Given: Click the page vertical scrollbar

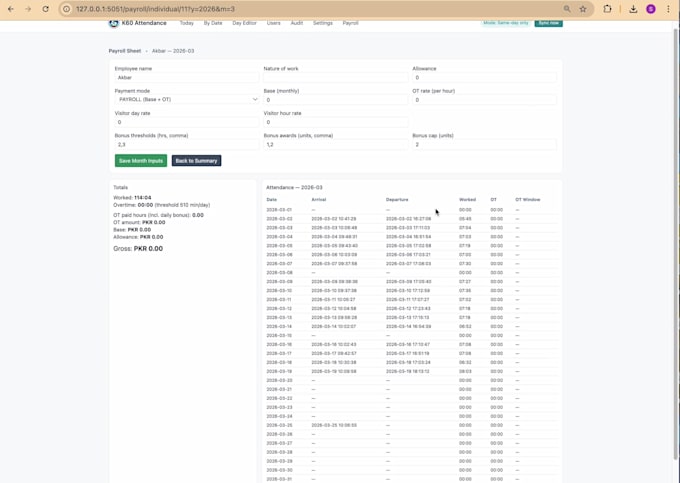Looking at the screenshot, I should (x=676, y=243).
